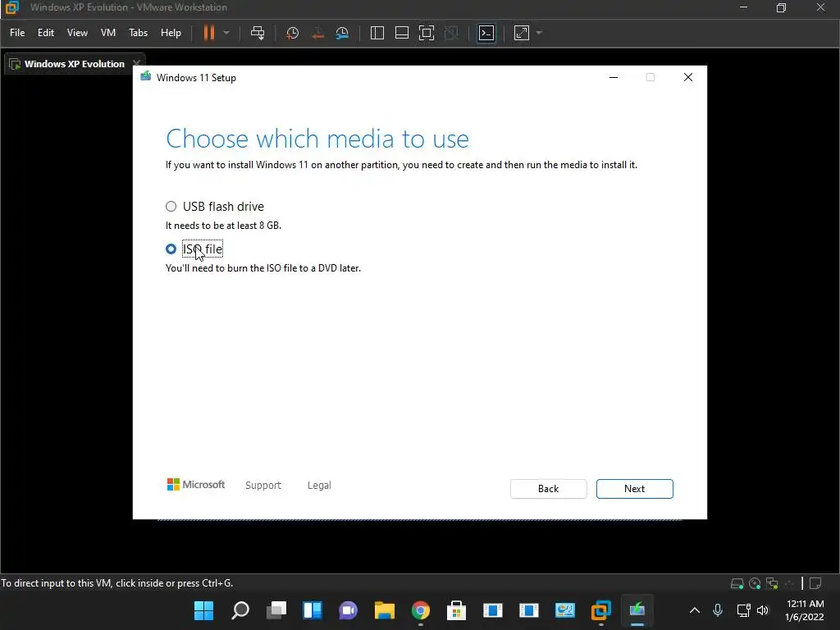This screenshot has height=630, width=840.
Task: Open File Explorer from the taskbar
Action: pos(384,610)
